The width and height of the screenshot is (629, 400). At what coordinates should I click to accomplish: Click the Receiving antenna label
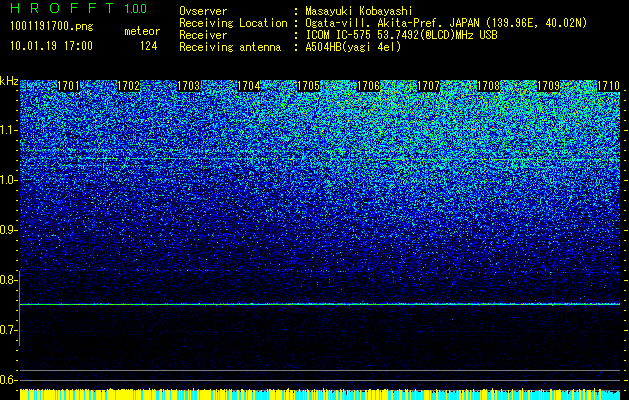click(x=230, y=47)
